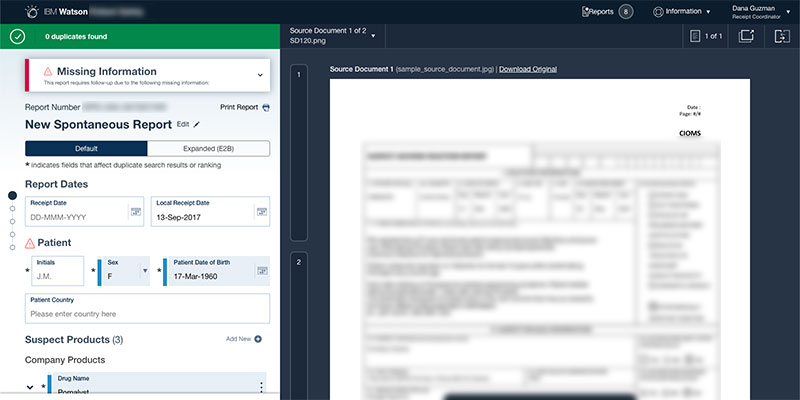The image size is (800, 400).
Task: Open the Source Document selector dropdown
Action: tap(373, 37)
